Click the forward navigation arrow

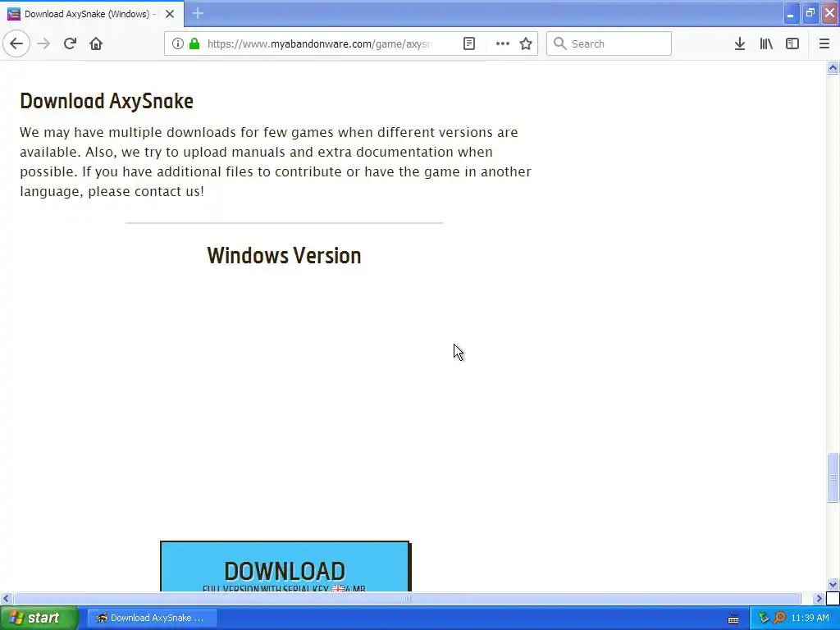[43, 43]
